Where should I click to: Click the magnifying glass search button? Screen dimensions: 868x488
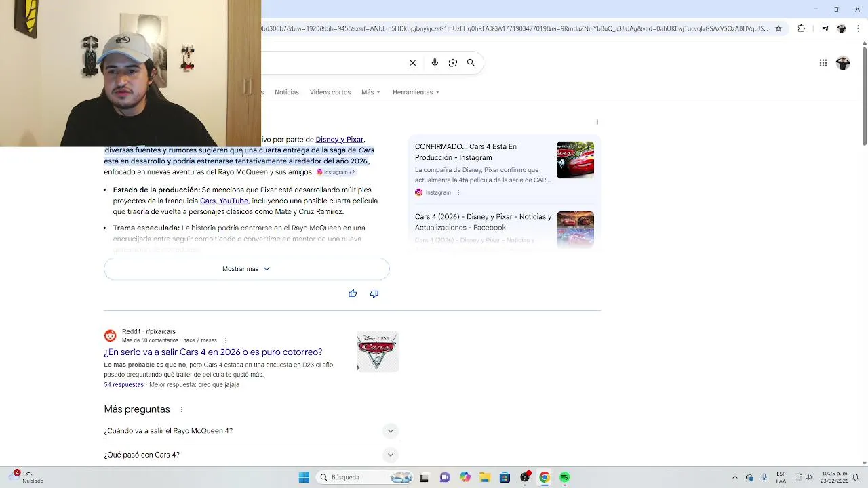coord(471,63)
